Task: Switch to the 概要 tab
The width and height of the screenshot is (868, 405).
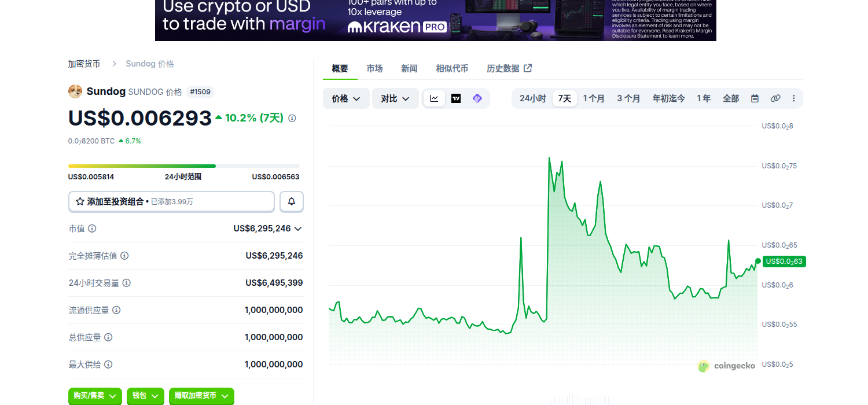Action: (x=340, y=68)
